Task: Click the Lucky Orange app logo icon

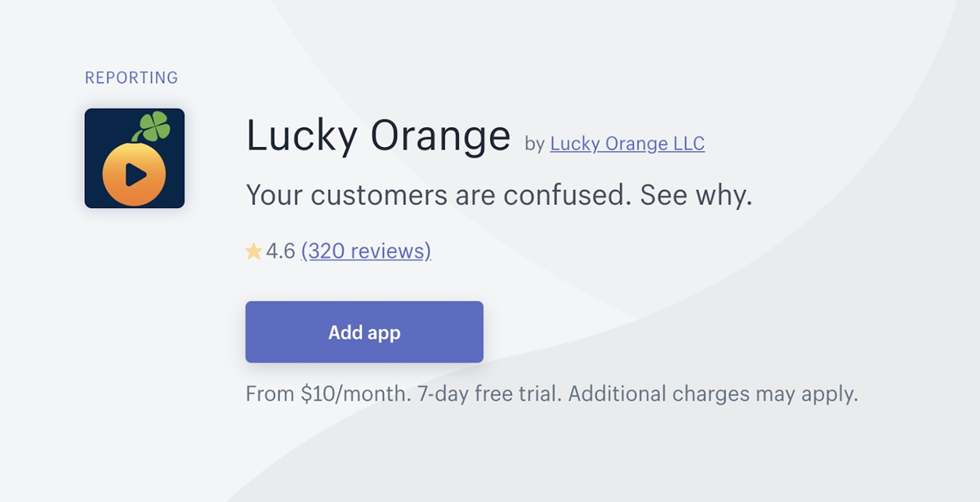Action: 135,158
